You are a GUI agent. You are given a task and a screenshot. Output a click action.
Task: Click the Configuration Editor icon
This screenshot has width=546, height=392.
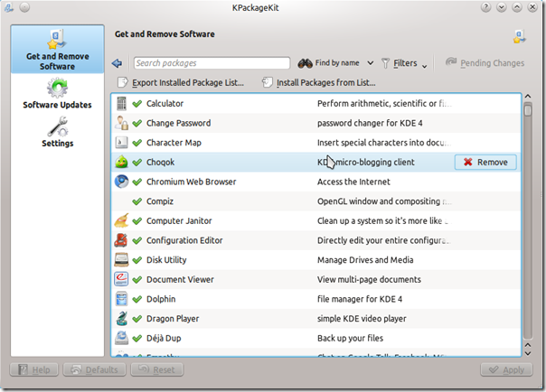pyautogui.click(x=122, y=240)
